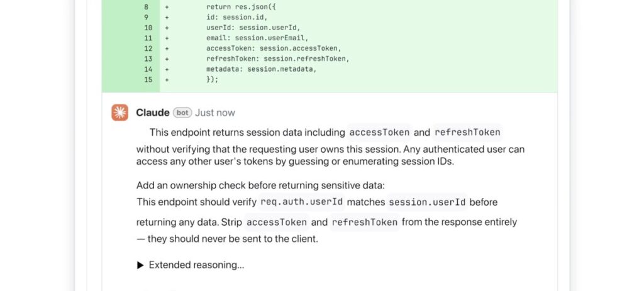Screen dimensions: 644x291
Task: Click the plus marker on line 14
Action: tap(167, 69)
